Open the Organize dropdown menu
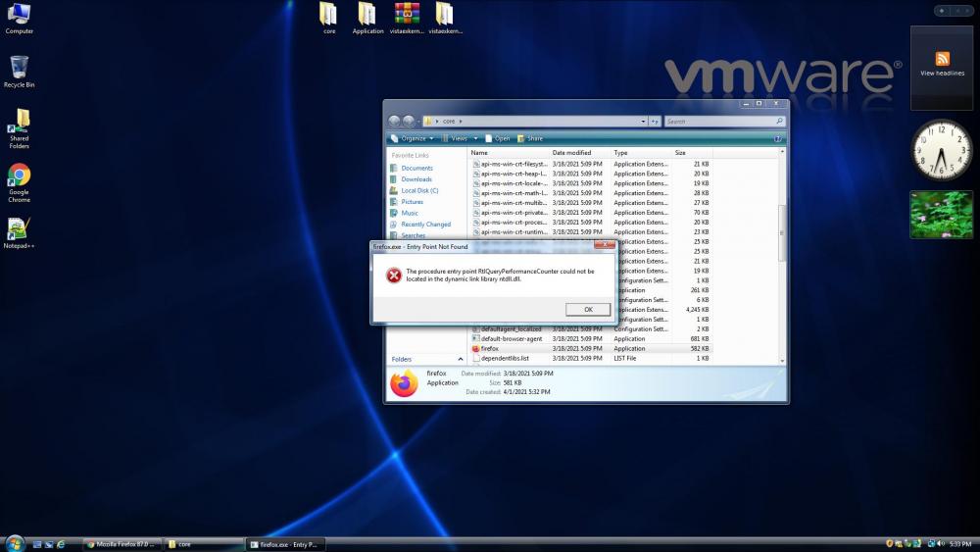980x552 pixels. click(415, 138)
